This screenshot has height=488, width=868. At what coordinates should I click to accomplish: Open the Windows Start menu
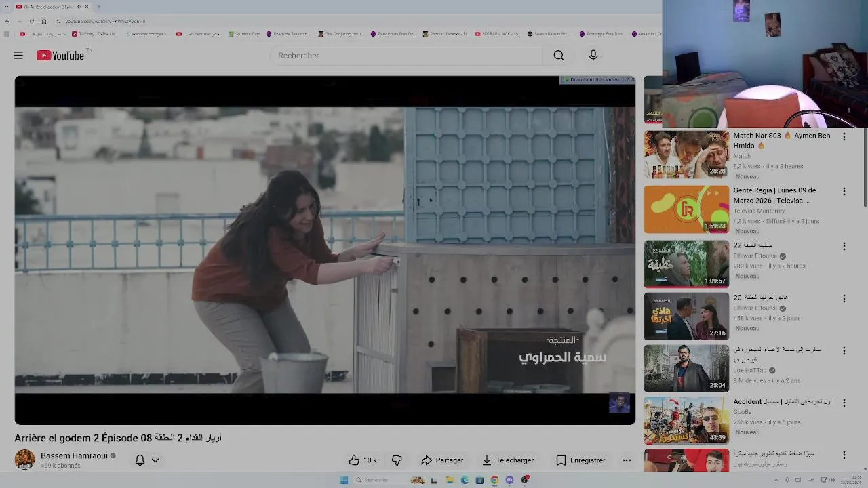click(x=344, y=480)
